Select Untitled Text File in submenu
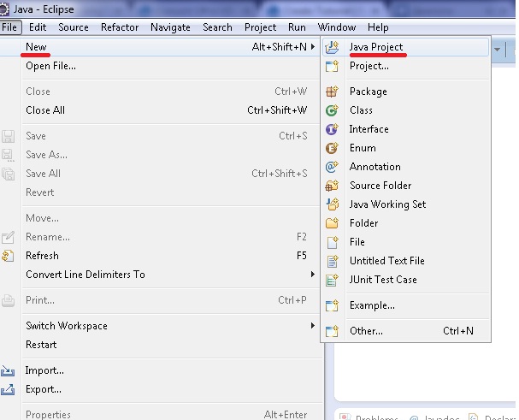This screenshot has width=519, height=420. pos(406,261)
